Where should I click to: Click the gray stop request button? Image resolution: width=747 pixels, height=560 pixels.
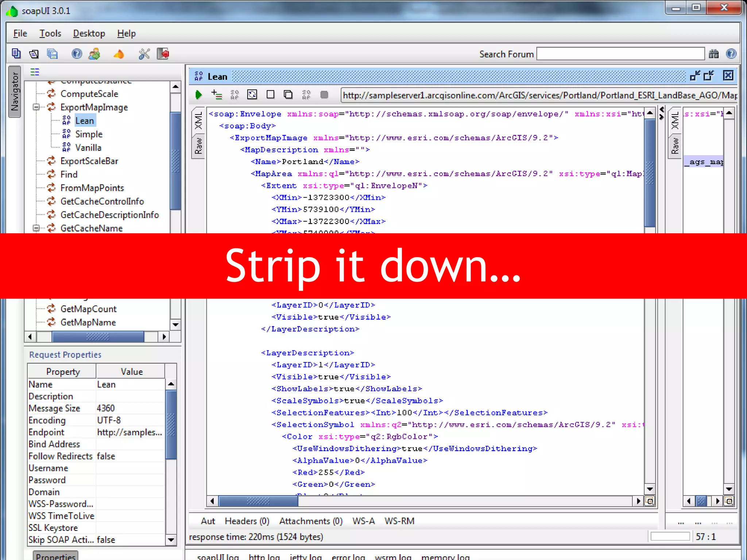tap(324, 95)
